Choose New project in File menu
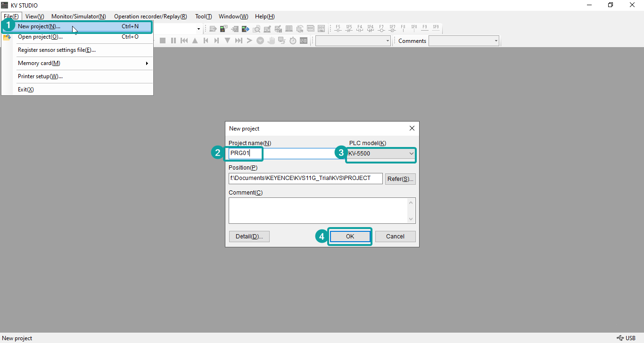644x343 pixels. [x=78, y=26]
